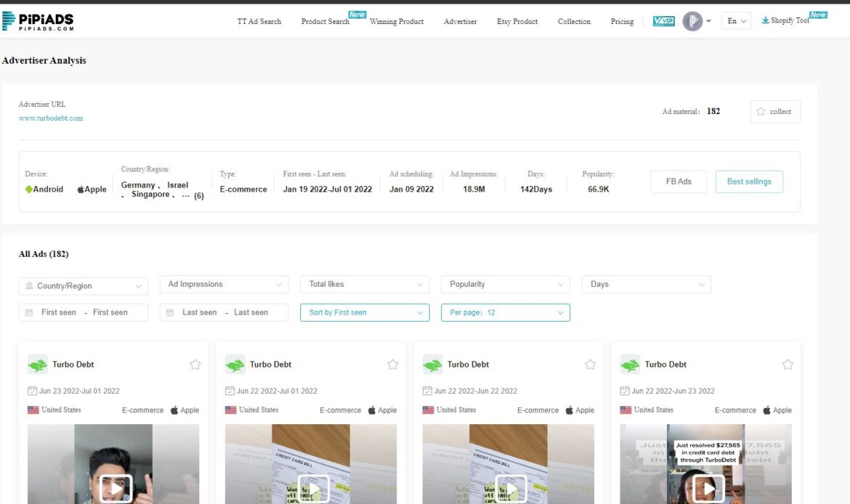The width and height of the screenshot is (850, 504).
Task: Click the US flag on the Jun 23-Jul 01 card
Action: (33, 410)
